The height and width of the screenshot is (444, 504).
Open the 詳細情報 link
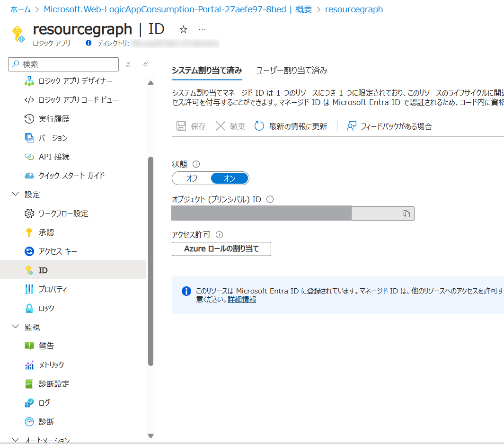(242, 300)
